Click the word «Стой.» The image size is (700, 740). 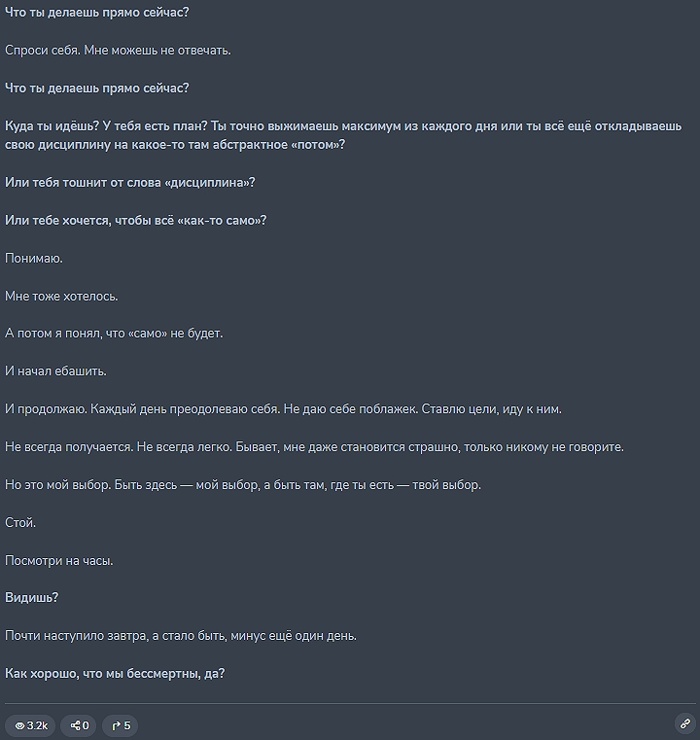(20, 522)
